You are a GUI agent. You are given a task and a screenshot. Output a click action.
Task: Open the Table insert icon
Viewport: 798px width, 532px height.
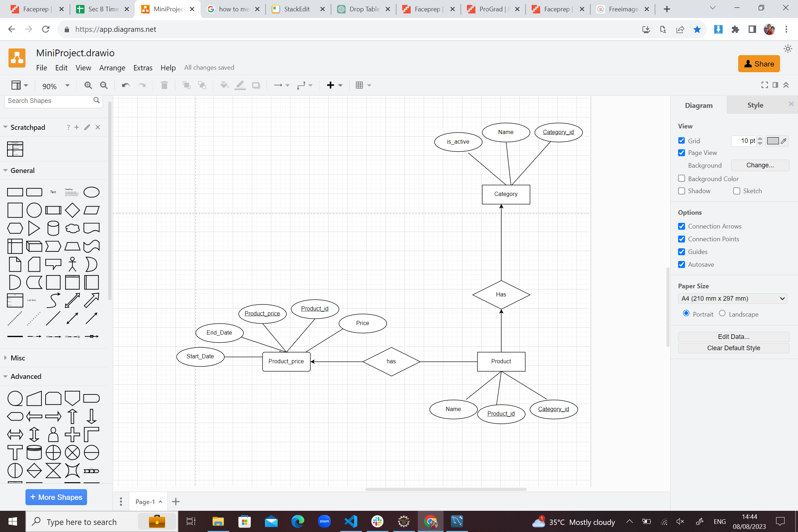click(x=359, y=85)
